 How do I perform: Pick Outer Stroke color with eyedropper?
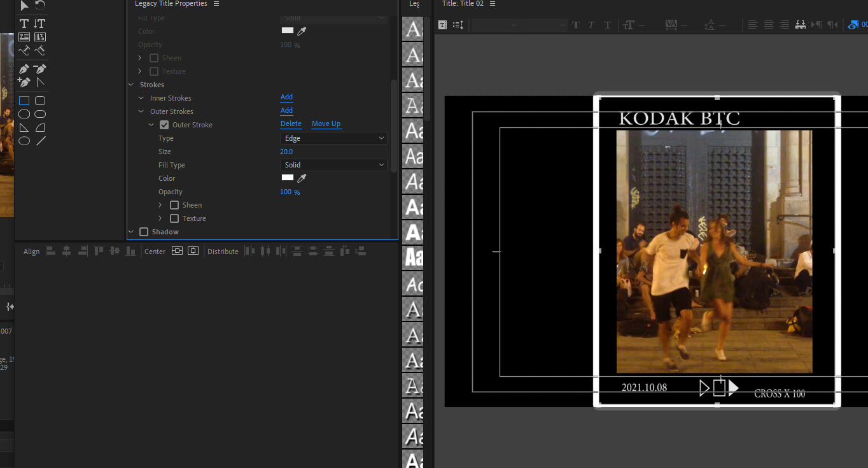[302, 178]
